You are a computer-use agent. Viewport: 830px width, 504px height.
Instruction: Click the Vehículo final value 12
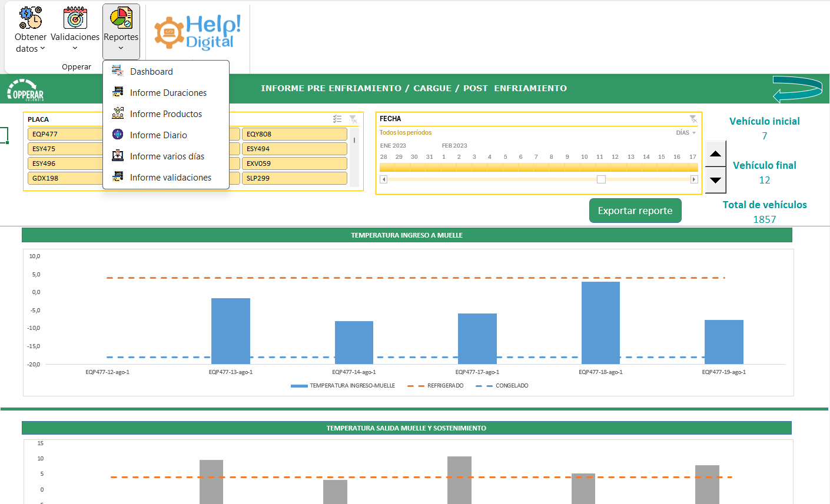[765, 180]
